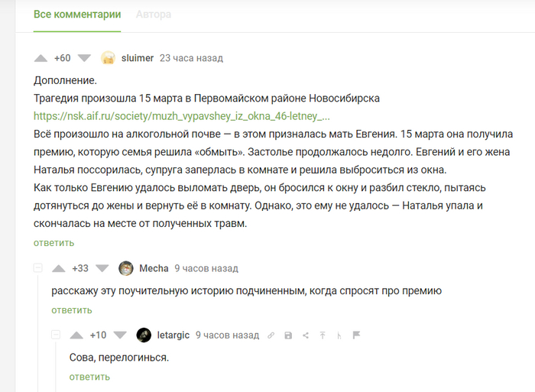This screenshot has width=535, height=392.
Task: Report letargic comment with flag icon
Action: point(356,335)
